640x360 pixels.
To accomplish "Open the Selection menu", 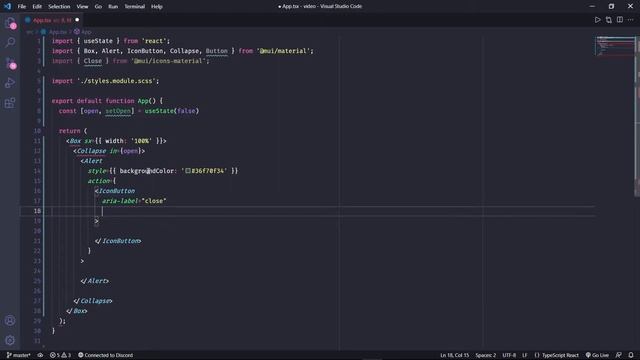I will (x=59, y=7).
